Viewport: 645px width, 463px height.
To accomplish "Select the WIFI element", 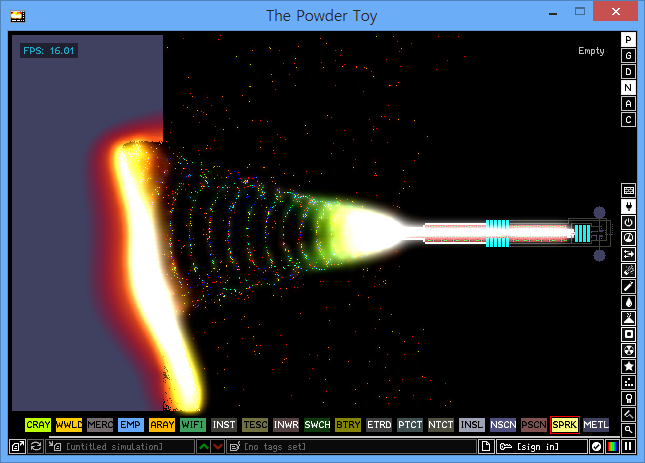I will pyautogui.click(x=193, y=425).
